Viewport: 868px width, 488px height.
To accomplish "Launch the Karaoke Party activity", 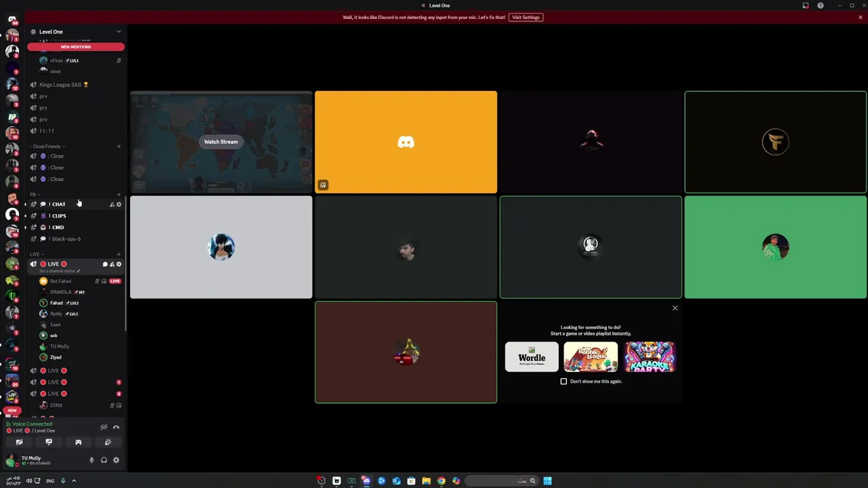I will 650,357.
